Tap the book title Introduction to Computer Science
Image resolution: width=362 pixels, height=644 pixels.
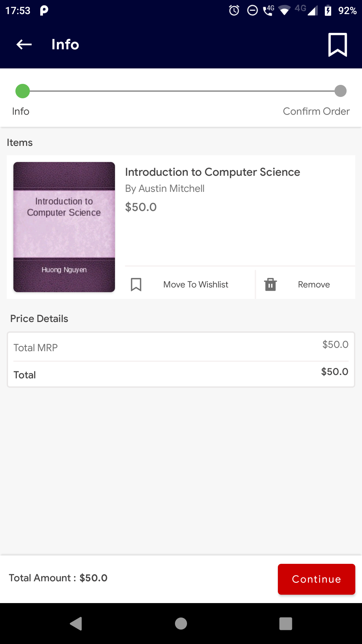213,172
